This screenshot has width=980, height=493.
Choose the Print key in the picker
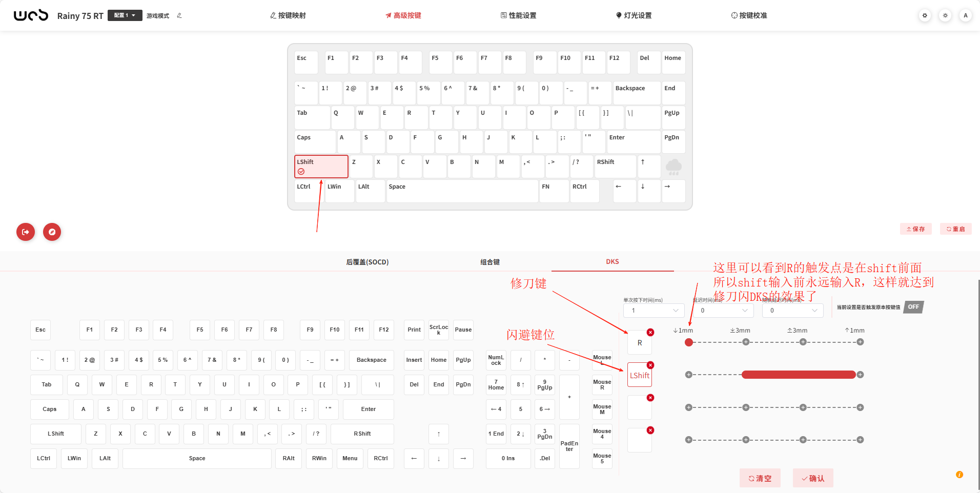[x=414, y=330]
